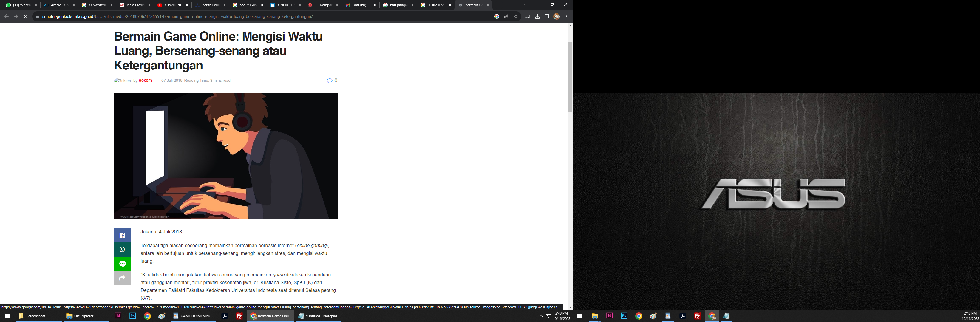Open the Rokom author link
Viewport: 980px width, 322px height.
point(145,80)
